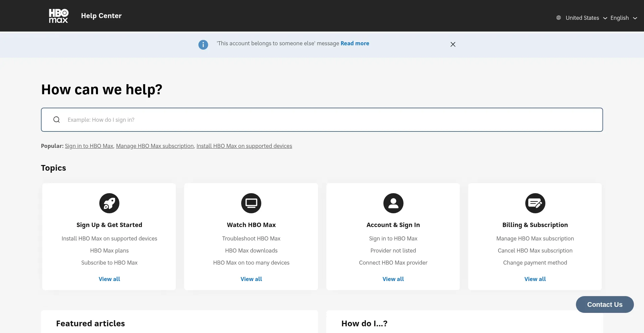Open the Read more banner link
The width and height of the screenshot is (644, 333).
(x=355, y=43)
